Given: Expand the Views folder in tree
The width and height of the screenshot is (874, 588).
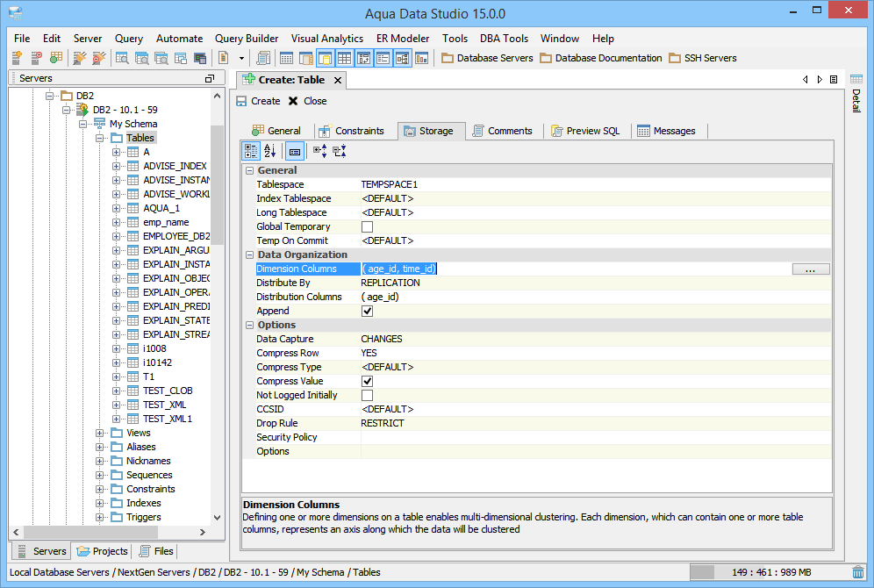Looking at the screenshot, I should point(99,433).
